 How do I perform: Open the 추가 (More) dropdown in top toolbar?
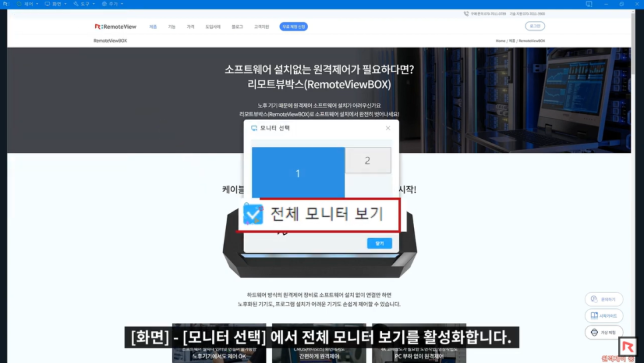(x=112, y=4)
